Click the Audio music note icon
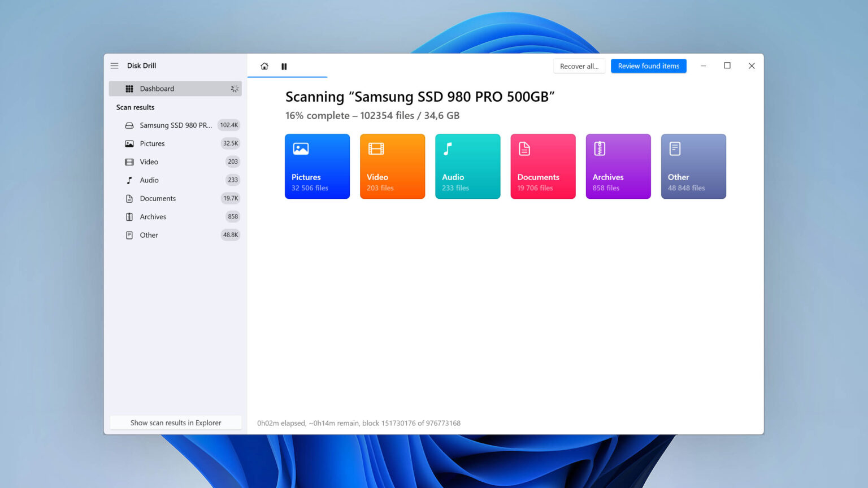868x488 pixels. pyautogui.click(x=129, y=180)
